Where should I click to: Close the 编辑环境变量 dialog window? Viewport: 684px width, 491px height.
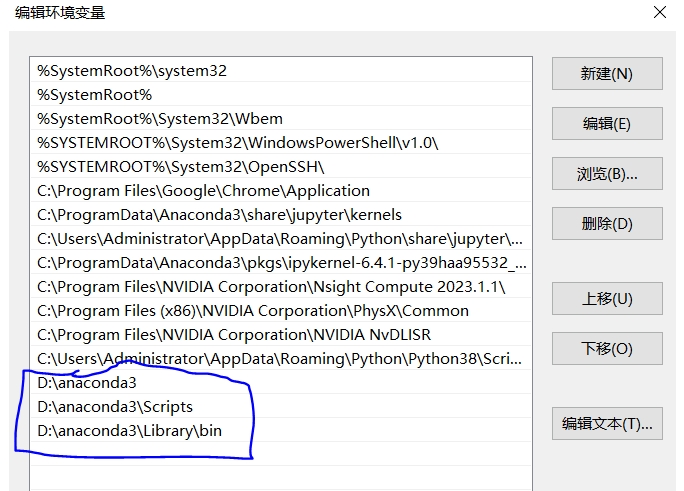pos(659,13)
